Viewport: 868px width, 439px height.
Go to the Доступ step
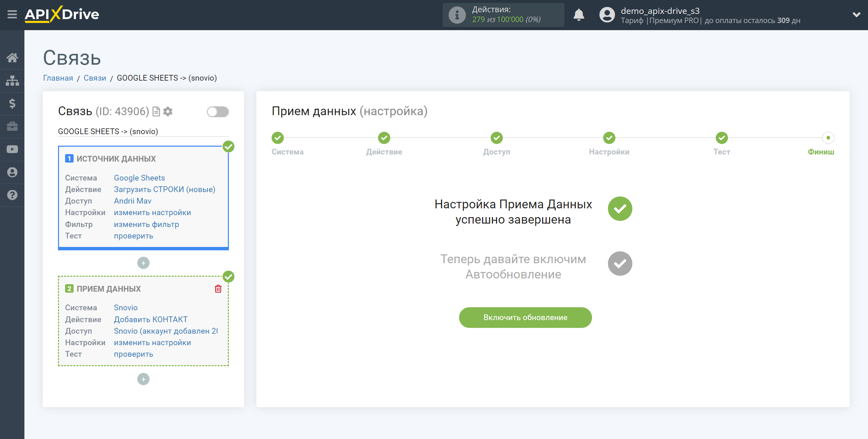[497, 138]
